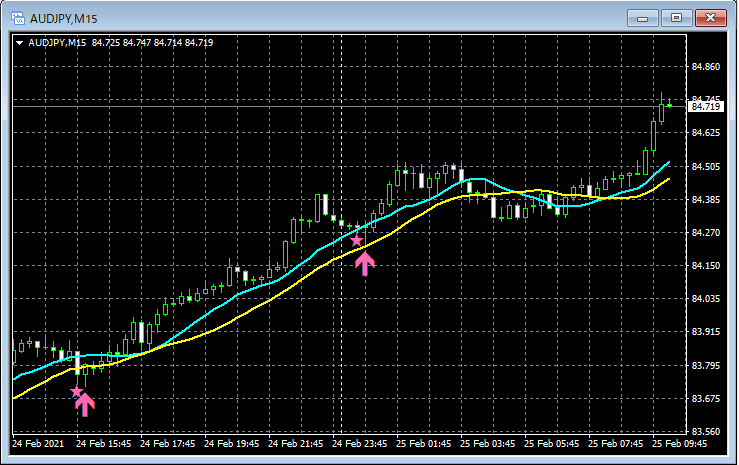739x465 pixels.
Task: Click the 25 Feb 01:45 time label
Action: pyautogui.click(x=423, y=444)
